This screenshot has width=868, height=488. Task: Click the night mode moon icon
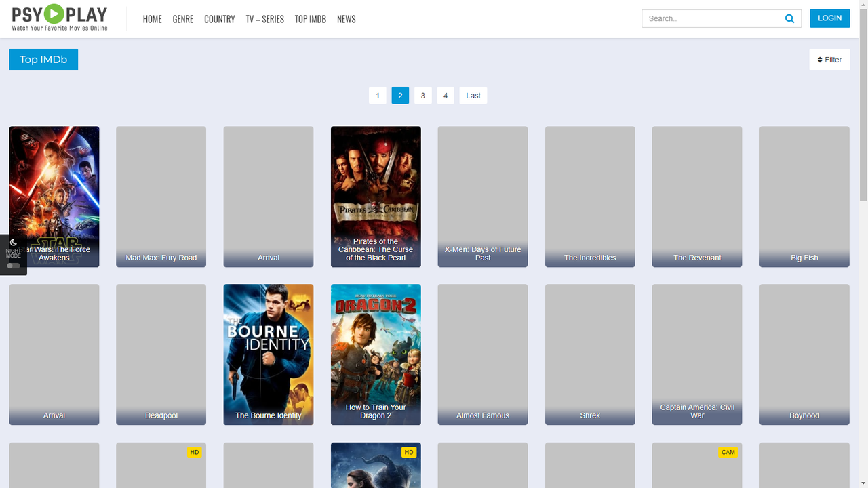click(x=13, y=243)
